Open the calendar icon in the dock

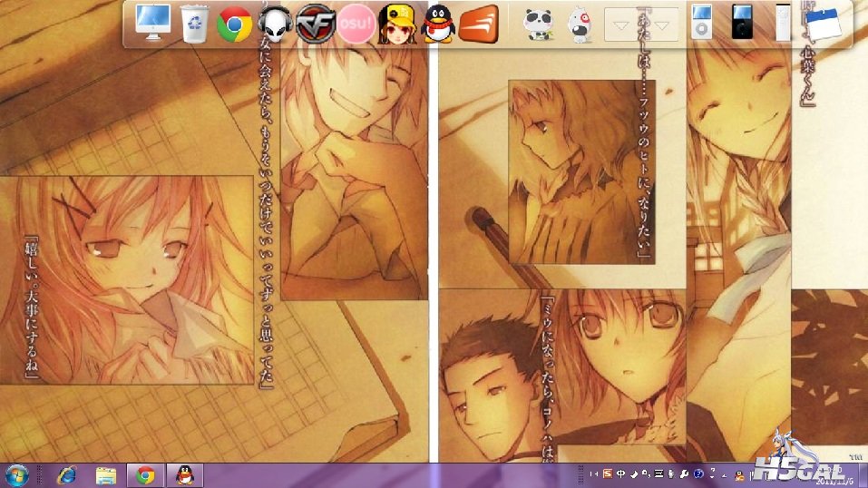(824, 24)
